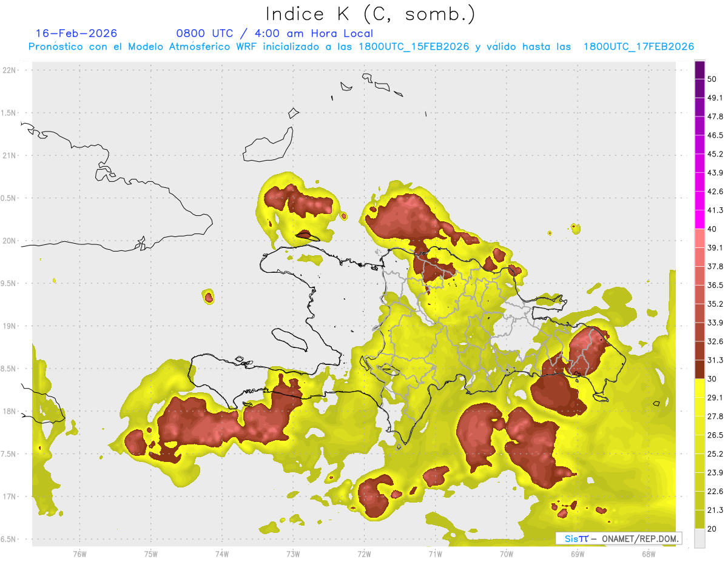Click the 17N latitude label

10,497
